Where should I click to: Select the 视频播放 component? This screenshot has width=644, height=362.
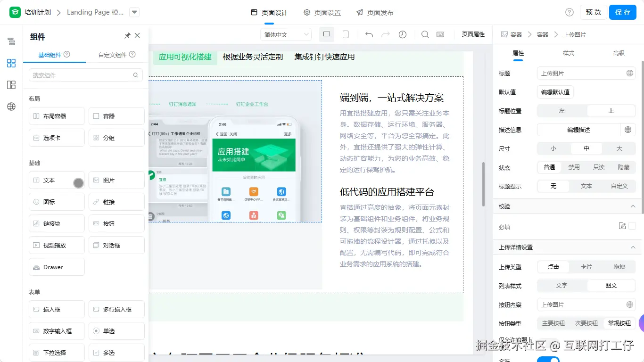[x=57, y=245]
